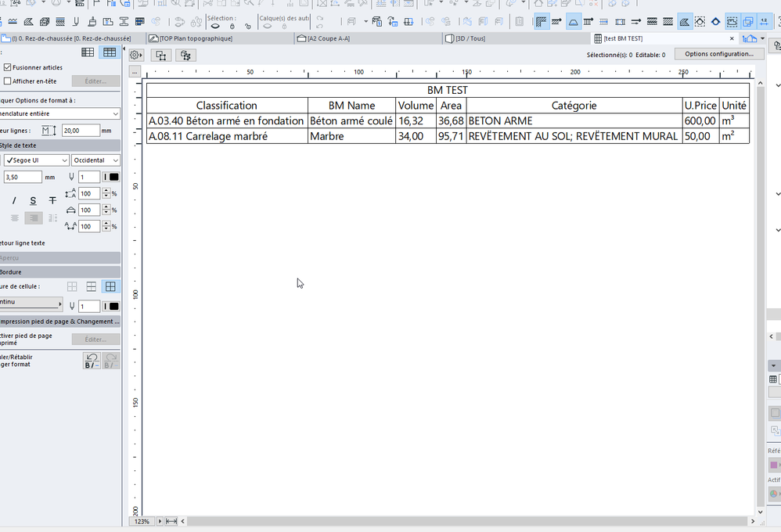Screen dimensions: 781x532
Task: Choose the first table layout icon
Action: (88, 52)
